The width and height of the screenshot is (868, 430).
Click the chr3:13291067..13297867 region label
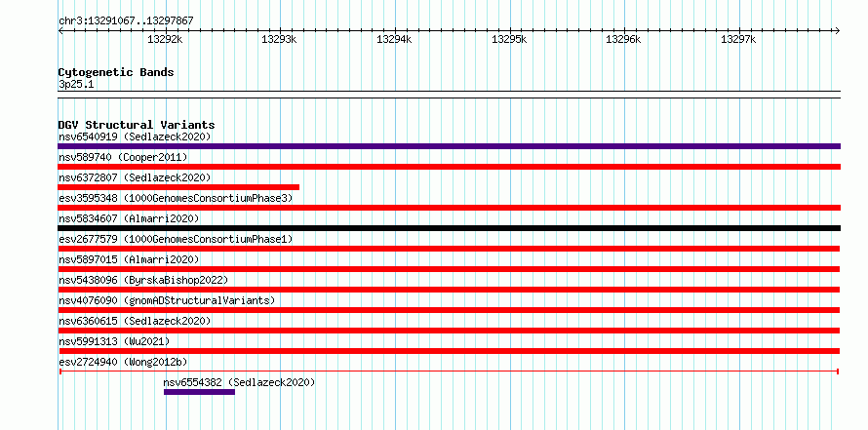click(126, 21)
